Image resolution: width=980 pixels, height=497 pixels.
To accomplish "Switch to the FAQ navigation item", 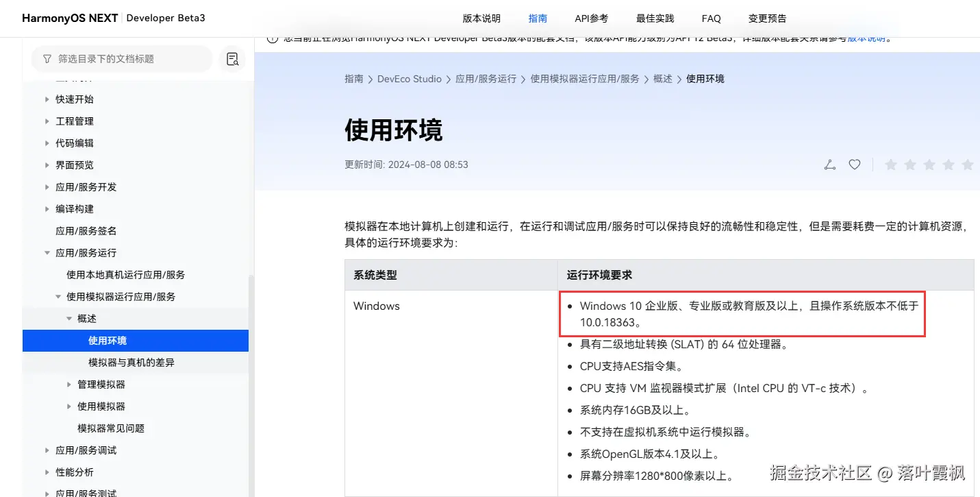I will tap(711, 19).
